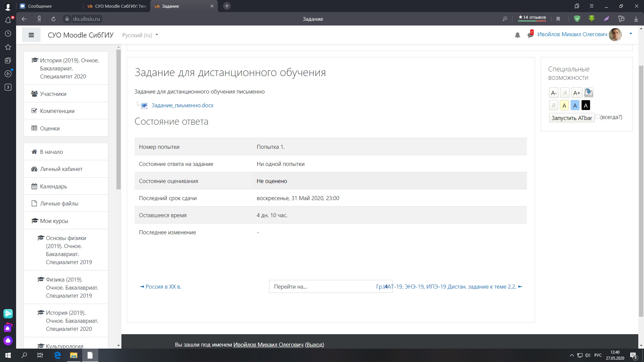Click the sidebar scroll down arrow
The width and height of the screenshot is (644, 362).
(118, 346)
